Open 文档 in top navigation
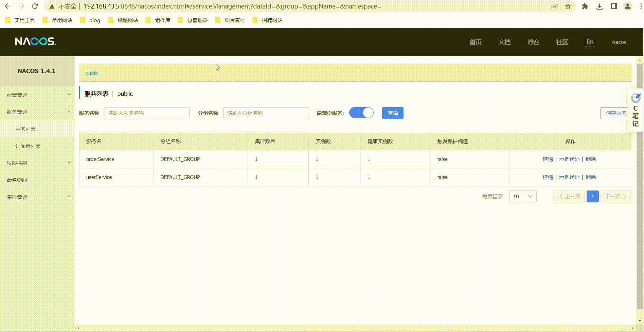The height and width of the screenshot is (332, 644). point(504,42)
